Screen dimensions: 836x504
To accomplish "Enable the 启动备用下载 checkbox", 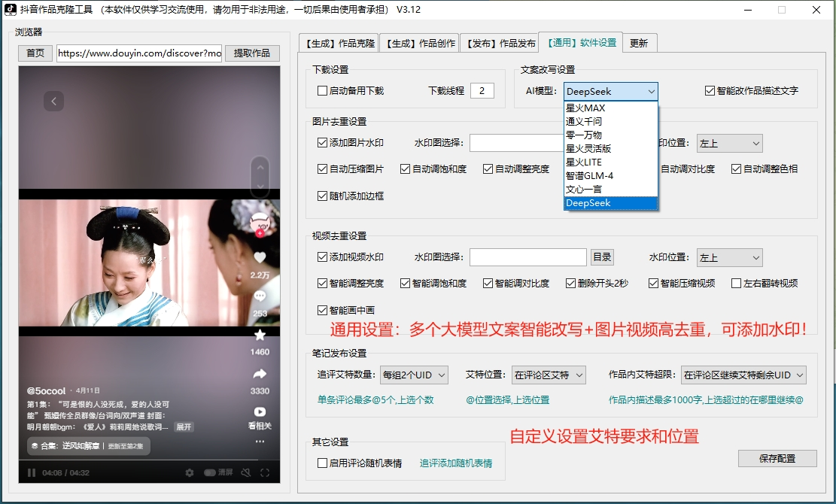I will [323, 91].
